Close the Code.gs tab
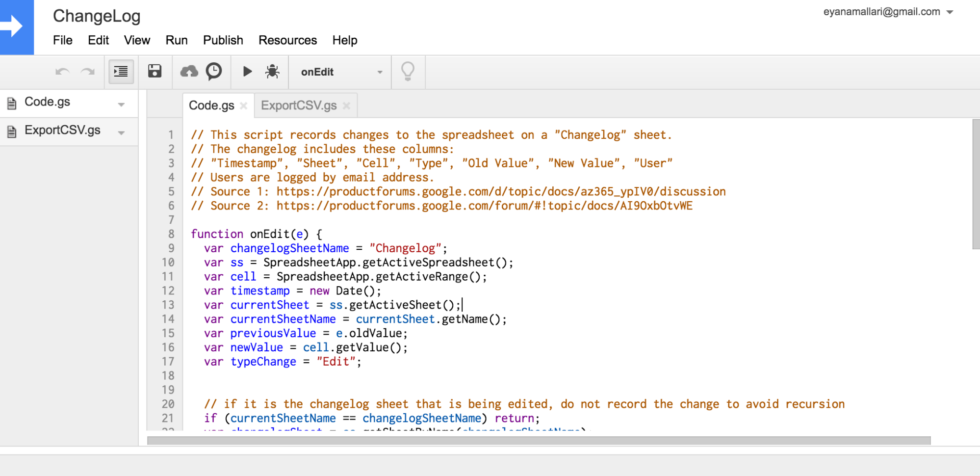This screenshot has width=980, height=476. click(x=244, y=105)
